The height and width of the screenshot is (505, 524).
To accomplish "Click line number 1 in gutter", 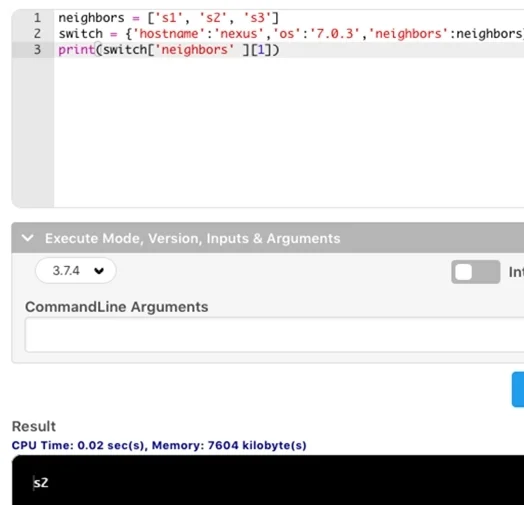I will (x=37, y=18).
